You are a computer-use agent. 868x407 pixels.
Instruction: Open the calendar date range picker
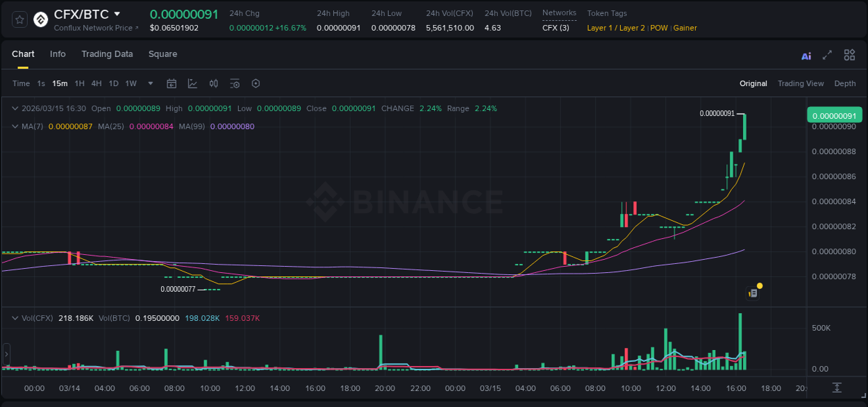(x=172, y=83)
